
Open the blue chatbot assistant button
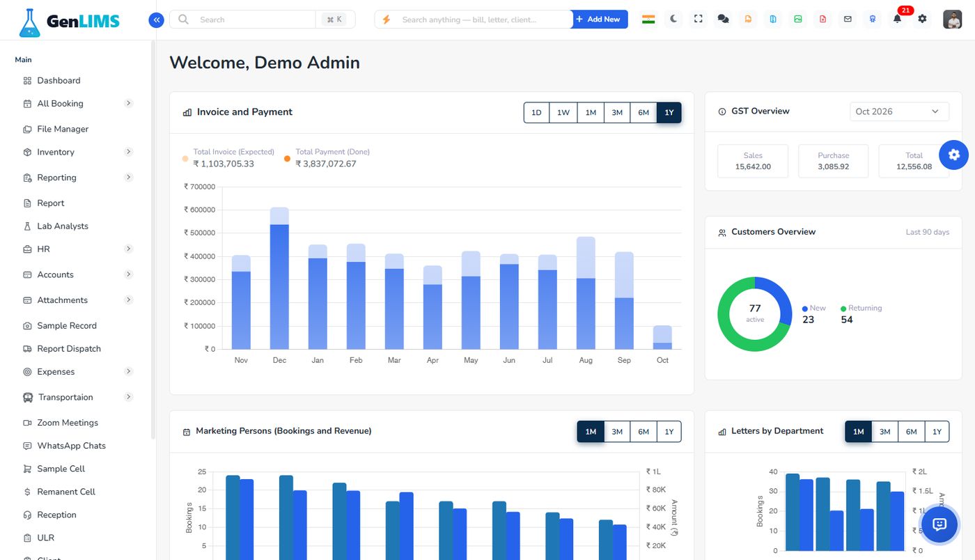(939, 524)
